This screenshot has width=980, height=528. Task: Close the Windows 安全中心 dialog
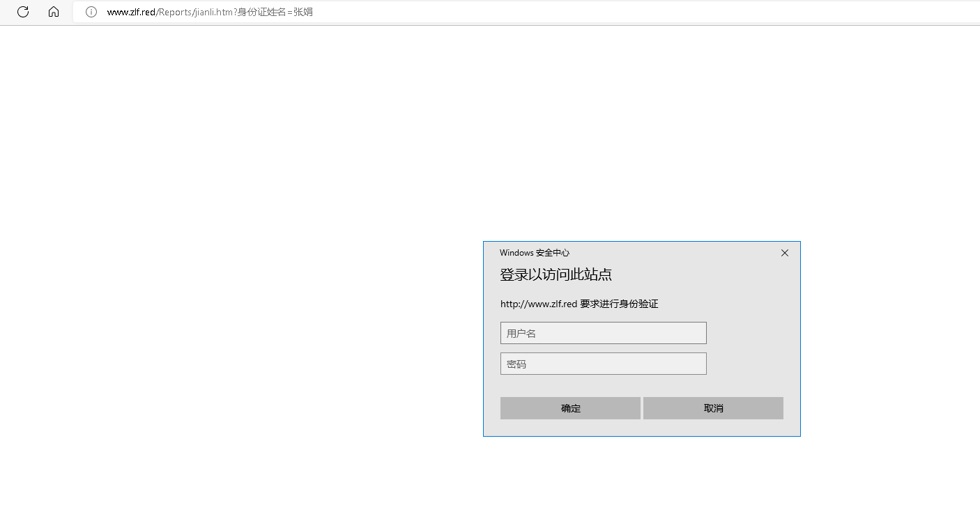point(785,253)
